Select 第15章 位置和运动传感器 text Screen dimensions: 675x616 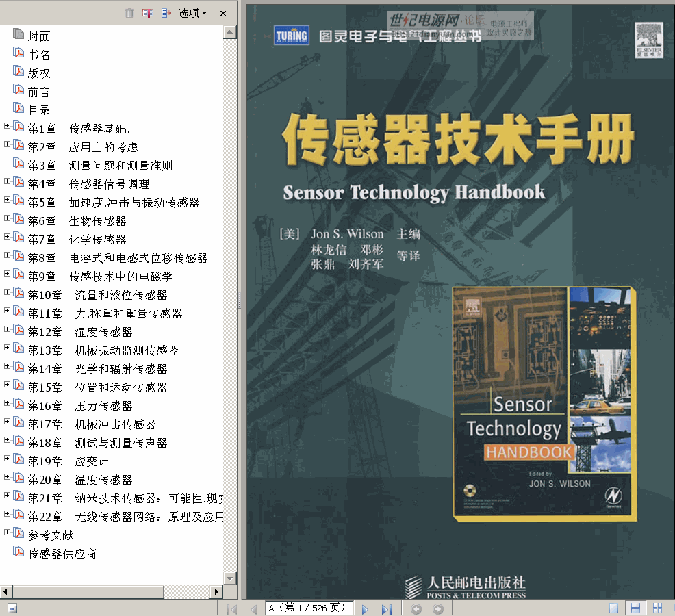[x=98, y=387]
